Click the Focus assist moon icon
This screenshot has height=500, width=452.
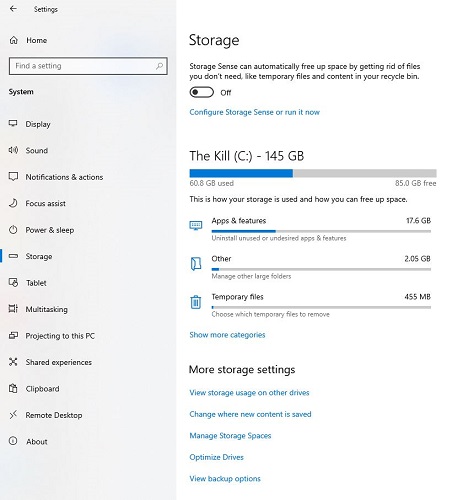[13, 203]
